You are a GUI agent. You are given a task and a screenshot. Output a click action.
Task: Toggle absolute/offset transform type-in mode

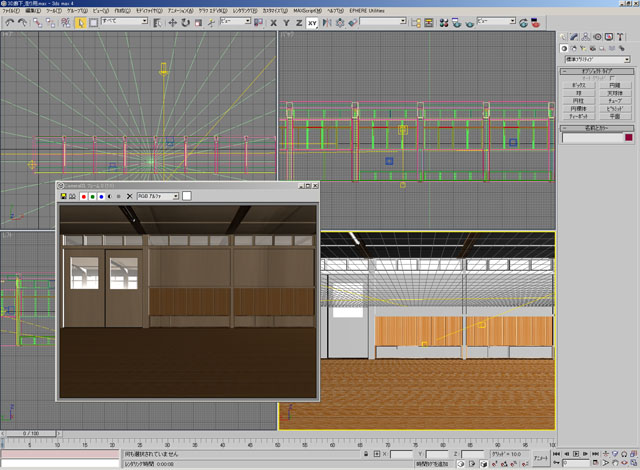pyautogui.click(x=376, y=454)
